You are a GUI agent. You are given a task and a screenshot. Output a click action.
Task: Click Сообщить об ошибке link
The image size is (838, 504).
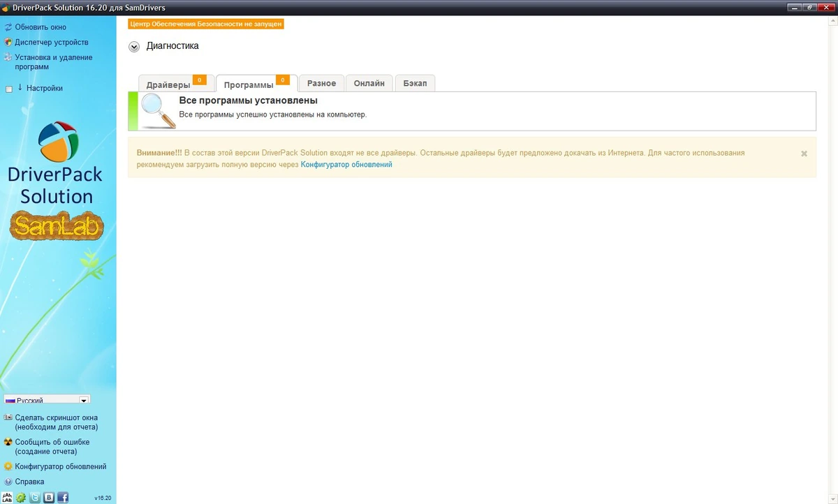click(x=52, y=447)
